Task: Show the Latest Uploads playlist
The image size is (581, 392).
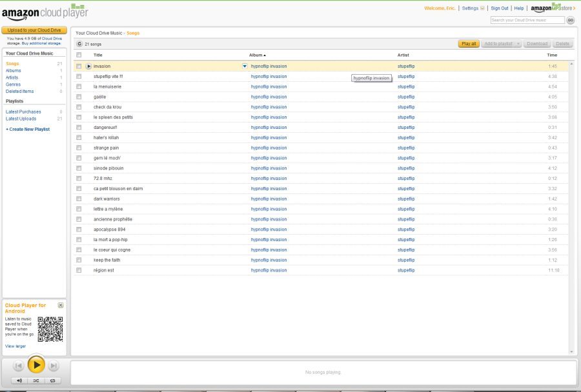Action: click(x=21, y=119)
